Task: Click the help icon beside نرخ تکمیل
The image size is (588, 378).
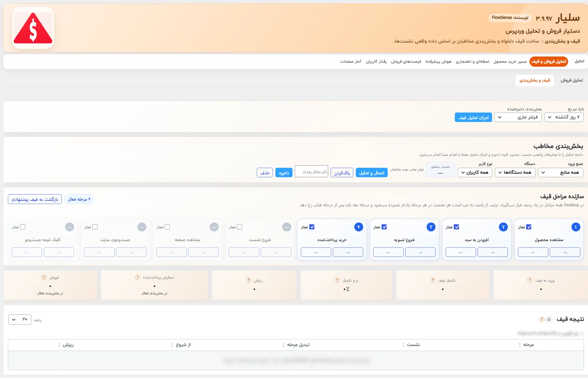Action: coord(337,280)
